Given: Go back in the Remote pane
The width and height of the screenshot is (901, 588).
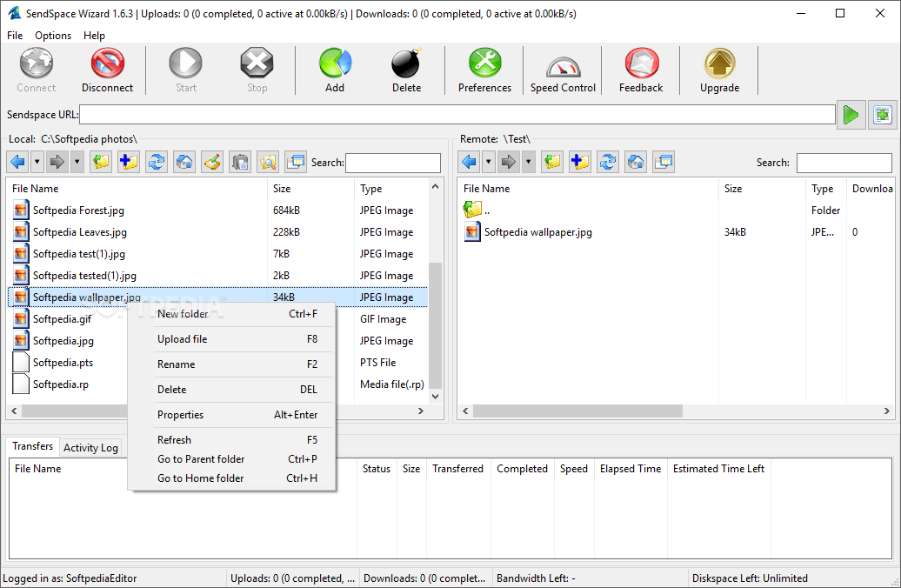Looking at the screenshot, I should click(470, 162).
